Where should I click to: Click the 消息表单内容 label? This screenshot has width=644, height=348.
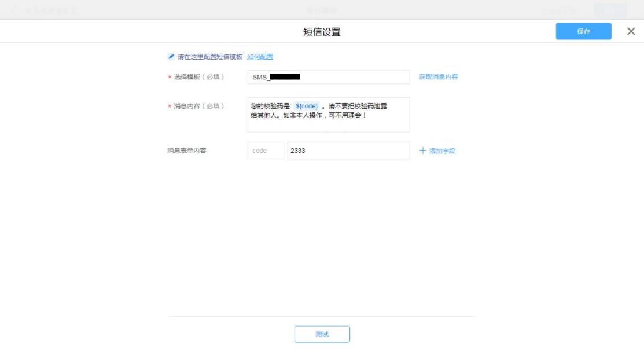[x=187, y=151]
